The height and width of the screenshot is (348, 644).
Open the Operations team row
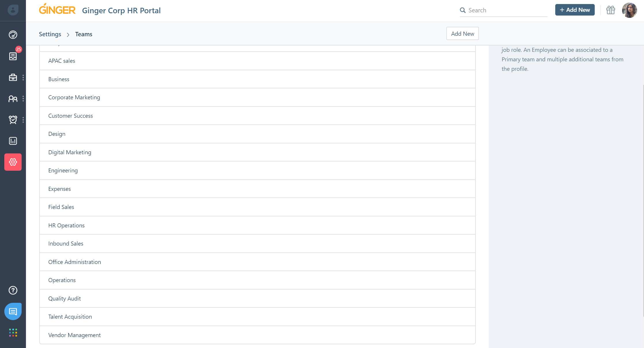click(257, 280)
